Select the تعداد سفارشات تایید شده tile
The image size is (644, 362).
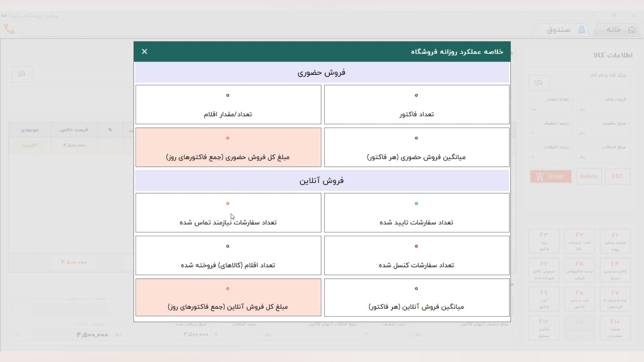point(417,213)
